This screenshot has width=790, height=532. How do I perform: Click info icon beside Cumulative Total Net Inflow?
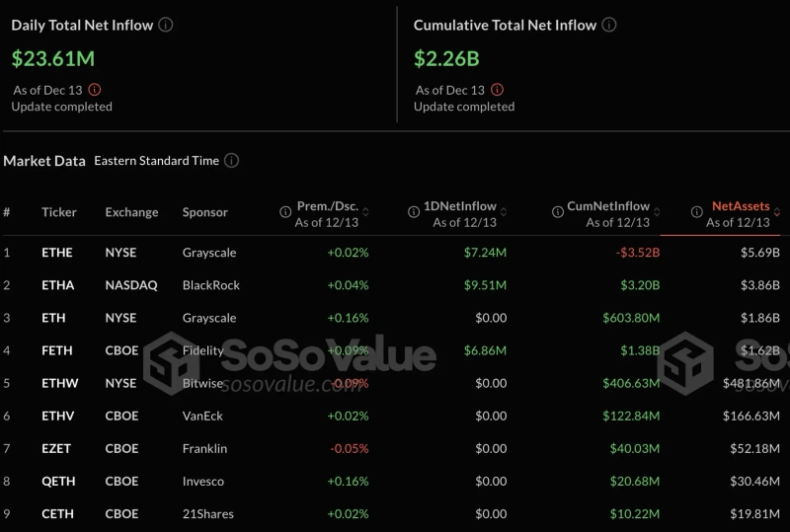pos(610,25)
